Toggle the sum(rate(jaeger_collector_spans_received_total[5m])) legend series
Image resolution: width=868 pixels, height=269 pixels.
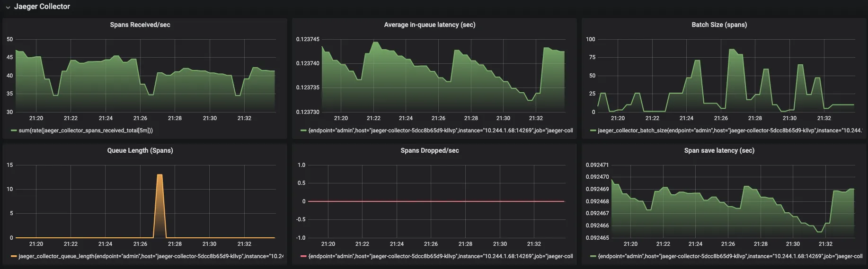pos(86,130)
